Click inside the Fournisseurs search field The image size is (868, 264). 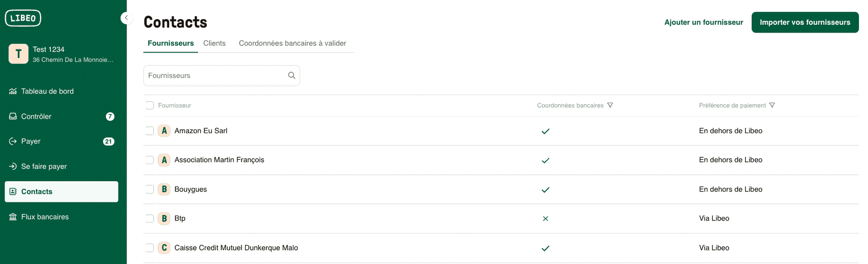212,75
